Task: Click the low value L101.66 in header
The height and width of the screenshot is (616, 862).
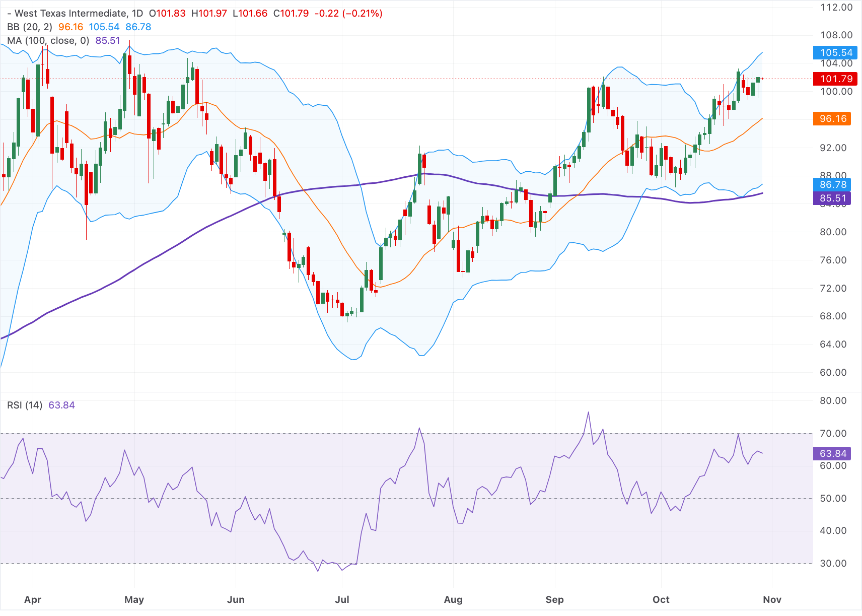Action: 250,14
